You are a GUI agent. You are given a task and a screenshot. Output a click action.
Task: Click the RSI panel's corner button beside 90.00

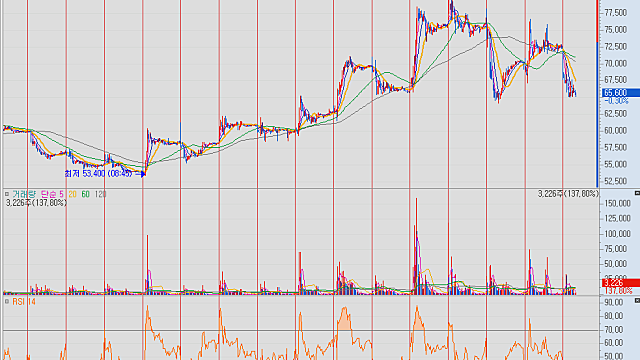tap(637, 301)
